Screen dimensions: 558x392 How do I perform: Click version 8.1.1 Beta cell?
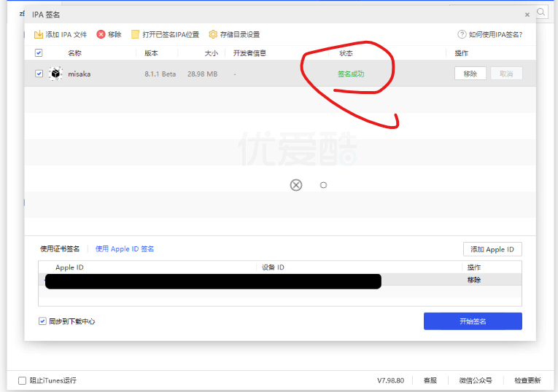coord(160,74)
